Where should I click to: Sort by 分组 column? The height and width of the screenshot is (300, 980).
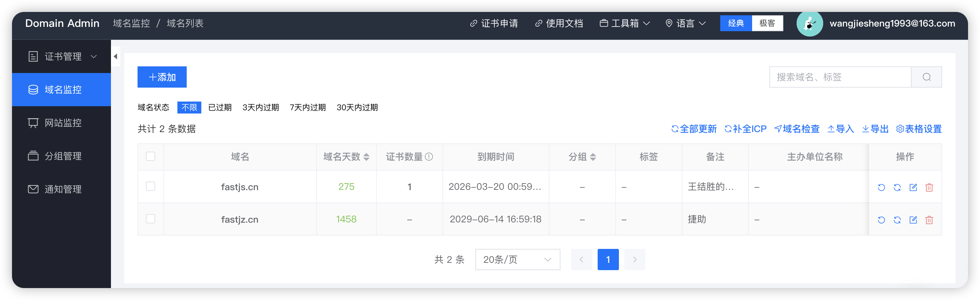[x=593, y=157]
